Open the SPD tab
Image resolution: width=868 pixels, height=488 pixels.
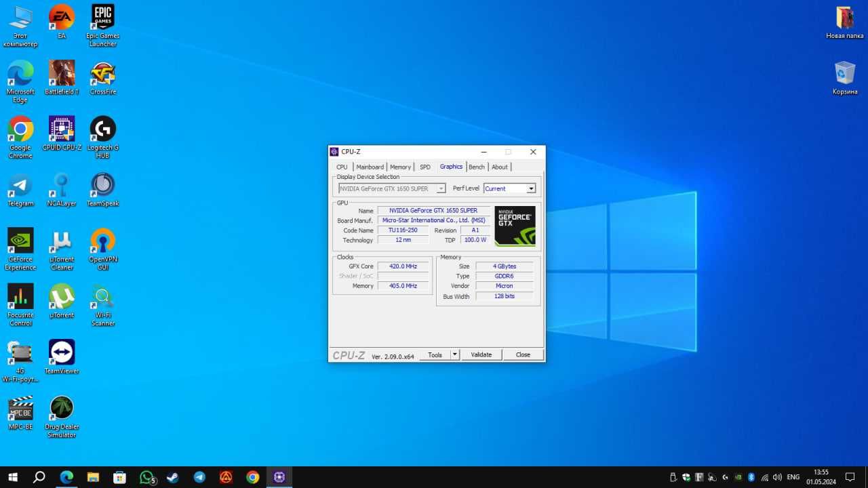pos(425,167)
